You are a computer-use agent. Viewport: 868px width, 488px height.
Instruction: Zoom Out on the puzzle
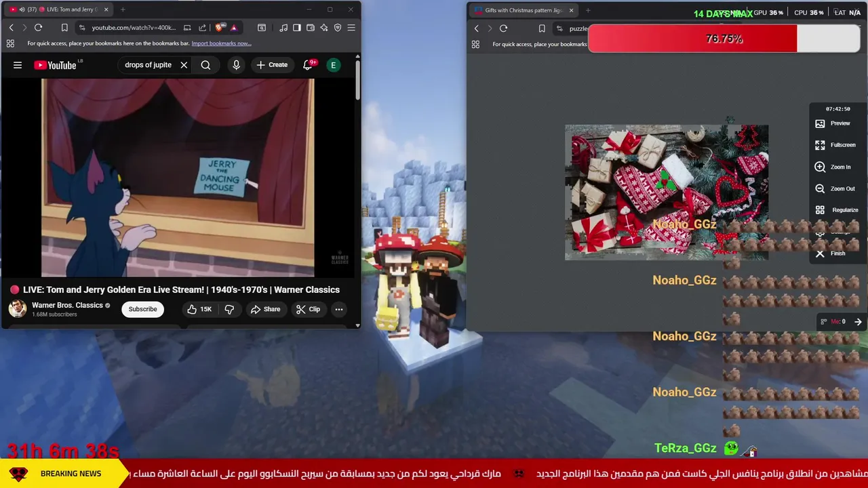[835, 188]
